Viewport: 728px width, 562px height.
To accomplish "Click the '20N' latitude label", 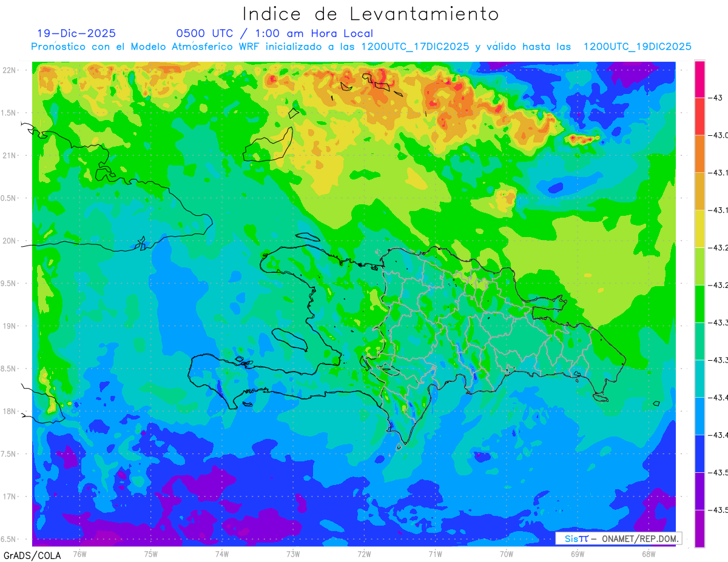I will (x=10, y=241).
